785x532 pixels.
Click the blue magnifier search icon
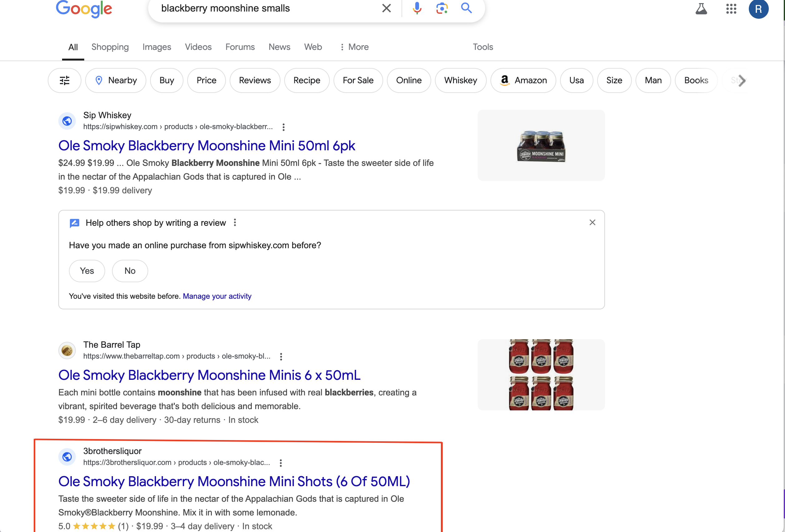coord(466,8)
